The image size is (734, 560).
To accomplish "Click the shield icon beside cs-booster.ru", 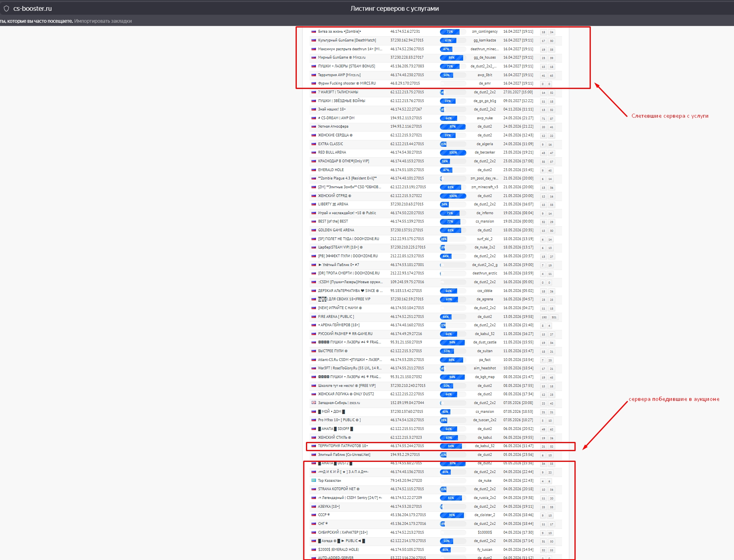I will click(6, 8).
